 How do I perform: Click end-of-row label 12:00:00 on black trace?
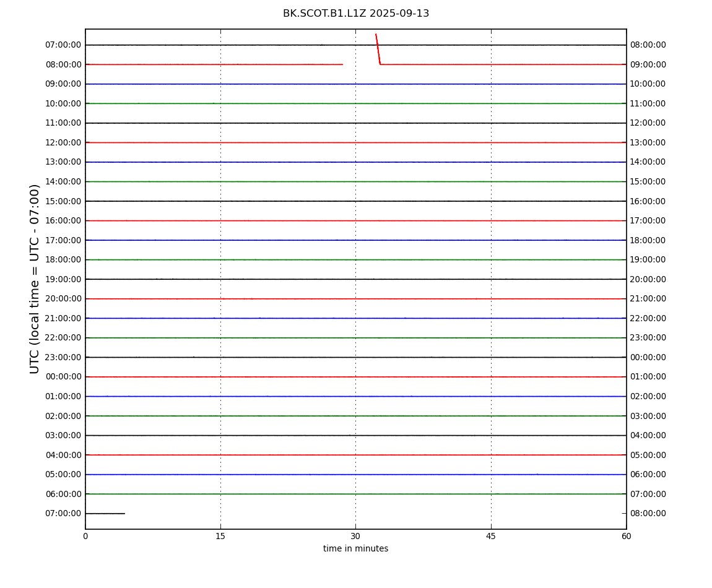click(648, 123)
